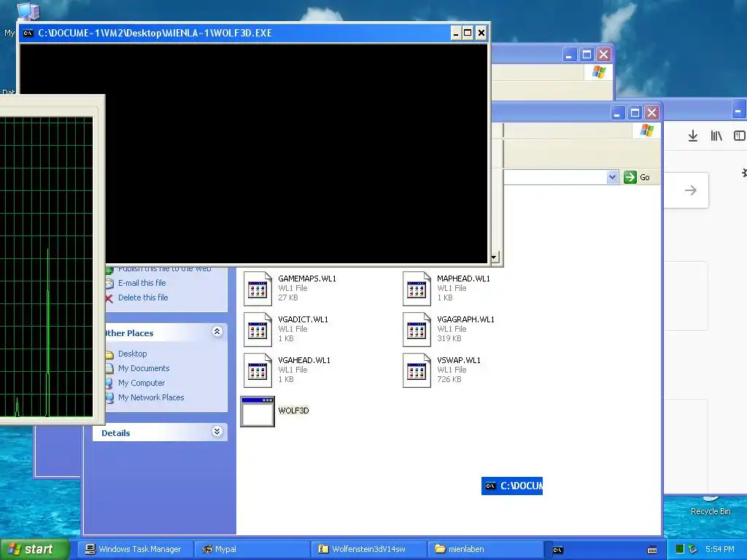Click the command prompt title bar icon
Screen dimensions: 747x560
click(28, 33)
